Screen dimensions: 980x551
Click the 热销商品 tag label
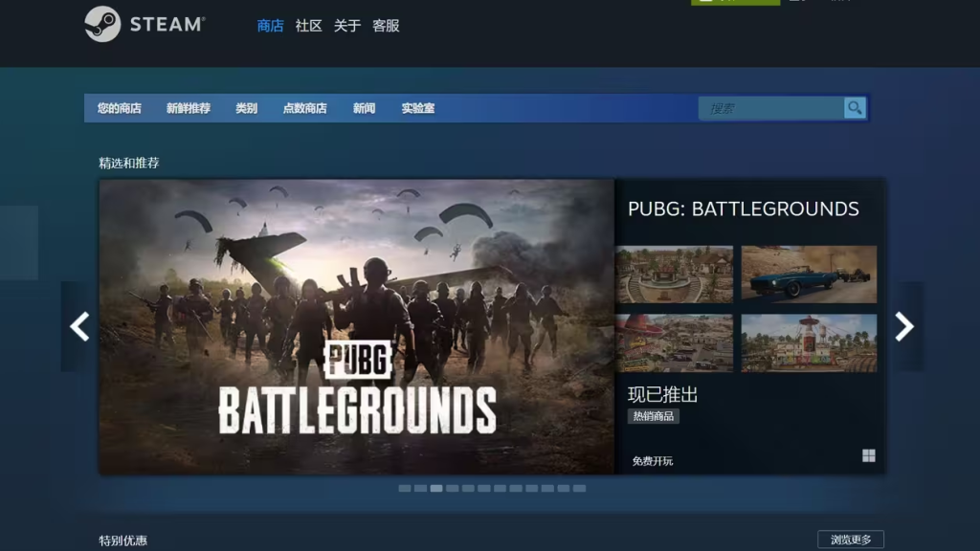click(653, 416)
